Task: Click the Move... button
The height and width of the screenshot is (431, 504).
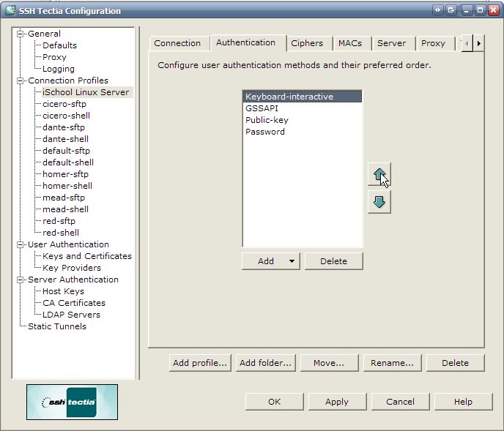Action: pyautogui.click(x=329, y=363)
